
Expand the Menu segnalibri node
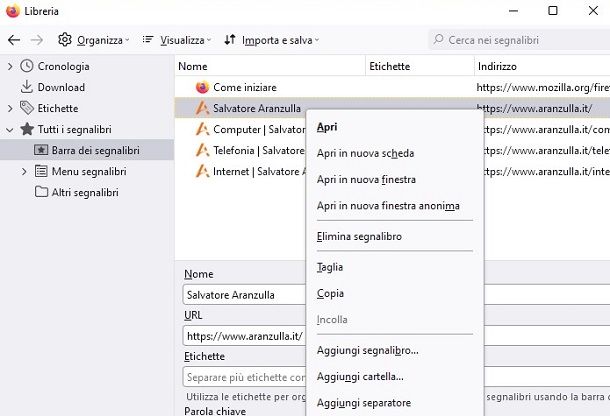(x=24, y=172)
